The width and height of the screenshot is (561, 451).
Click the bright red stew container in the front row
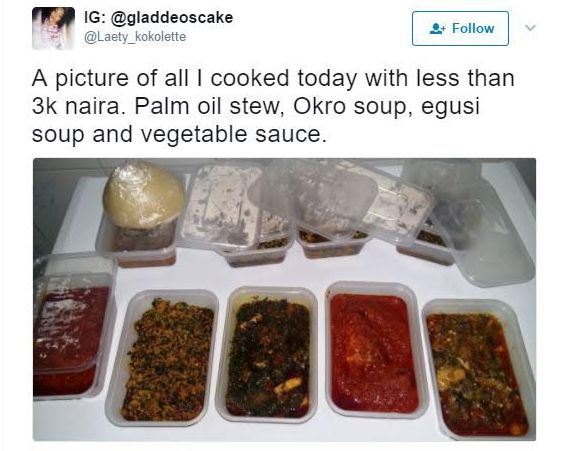375,350
